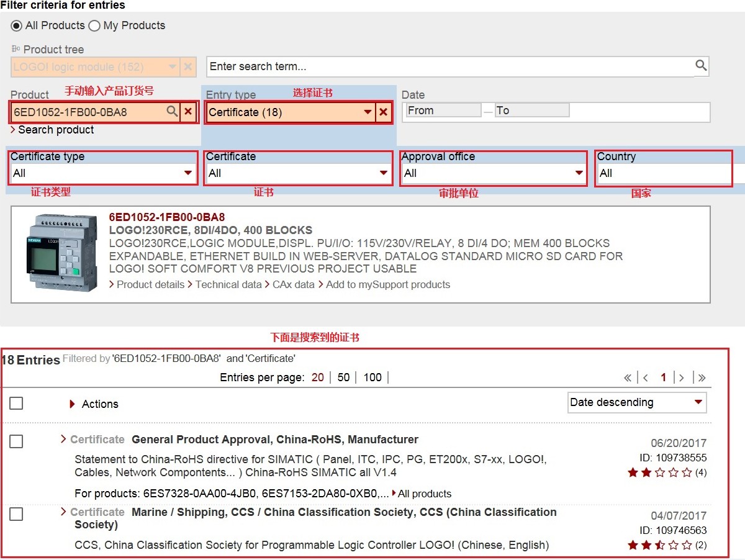This screenshot has height=560, width=745.
Task: Go to next page of entries
Action: pyautogui.click(x=682, y=377)
